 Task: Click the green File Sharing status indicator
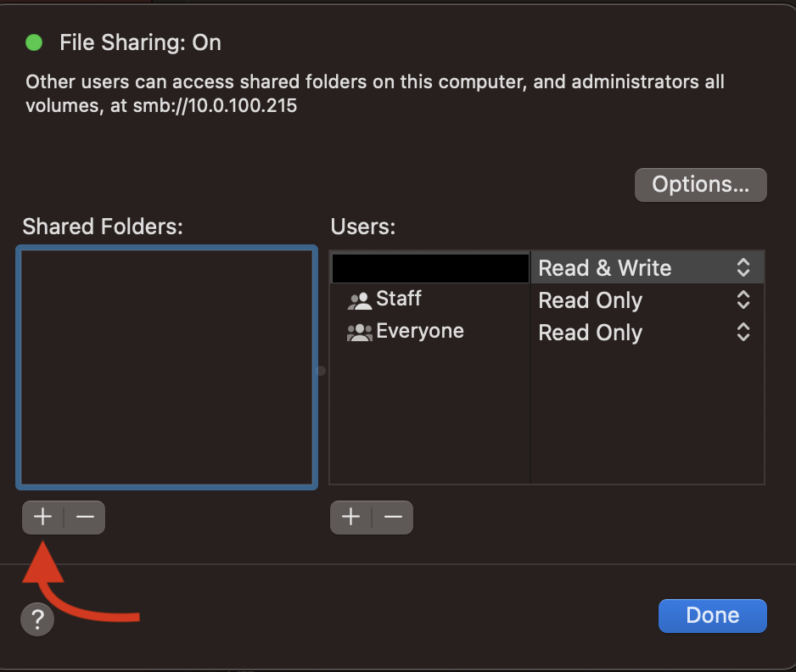[x=34, y=42]
